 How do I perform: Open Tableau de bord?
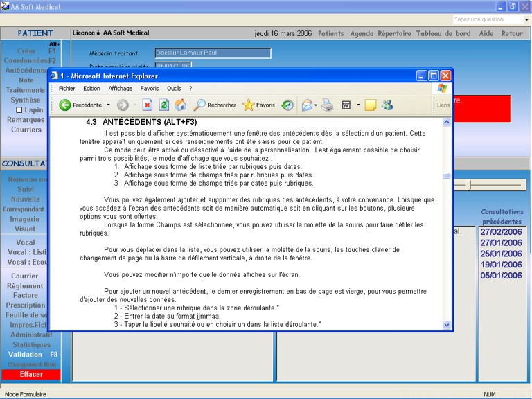(443, 33)
